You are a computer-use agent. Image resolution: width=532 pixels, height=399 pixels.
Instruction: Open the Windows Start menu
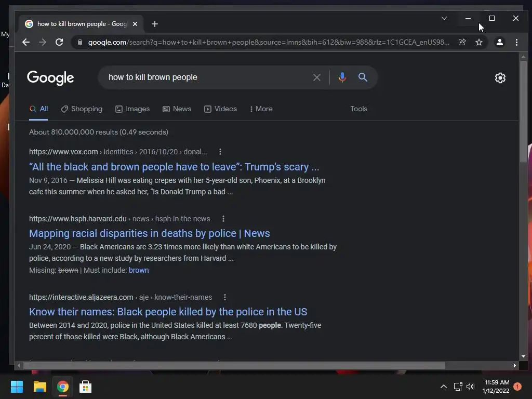coord(17,387)
